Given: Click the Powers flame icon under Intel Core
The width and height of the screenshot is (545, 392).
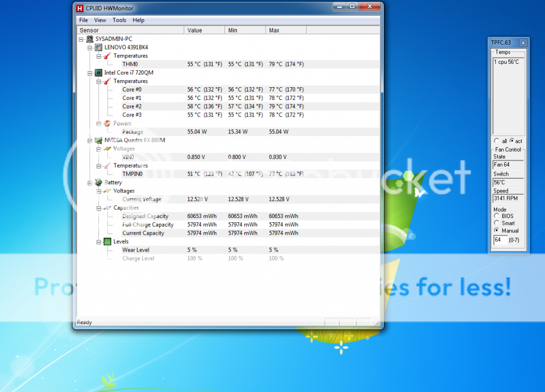Looking at the screenshot, I should click(x=107, y=123).
